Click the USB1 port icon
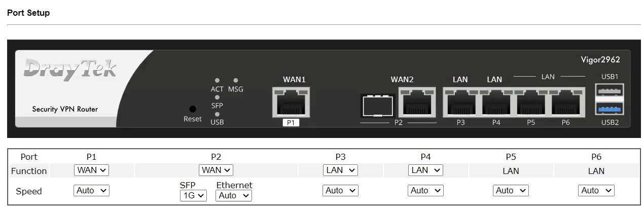This screenshot has height=209, width=644. click(610, 91)
